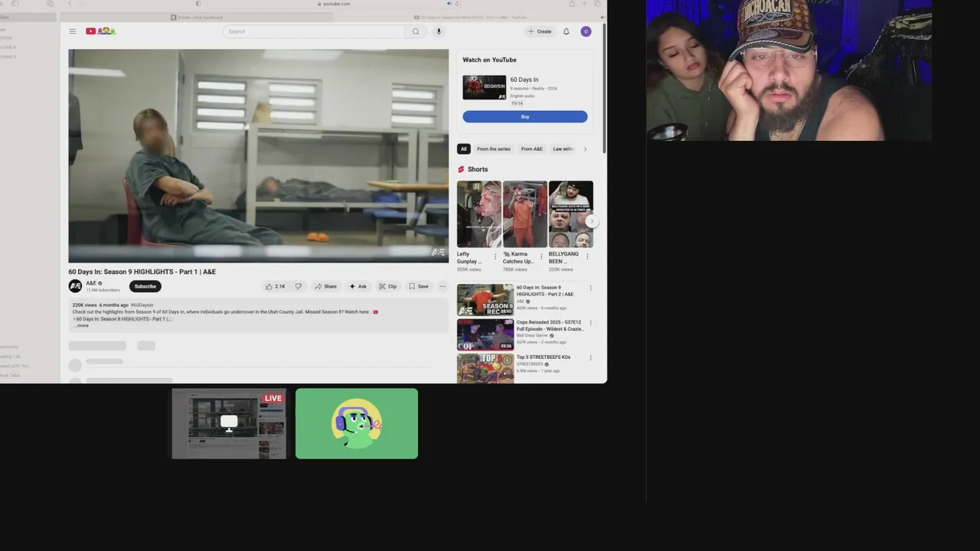Screen dimensions: 980x551
Task: Open the 60 Days In show thumbnail
Action: coord(484,87)
